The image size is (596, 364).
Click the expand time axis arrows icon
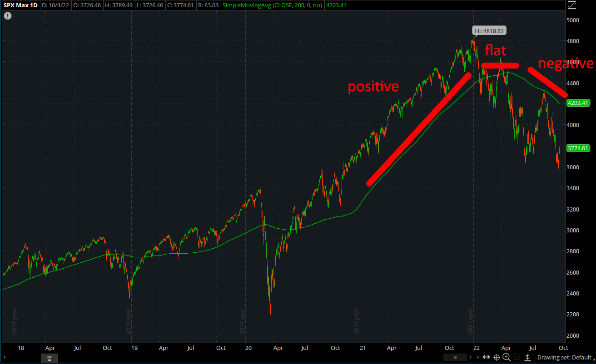point(486,357)
